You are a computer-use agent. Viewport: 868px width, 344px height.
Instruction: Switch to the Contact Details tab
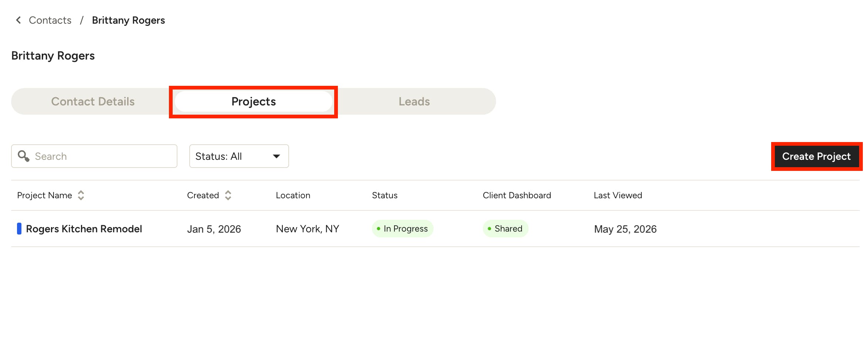(93, 101)
